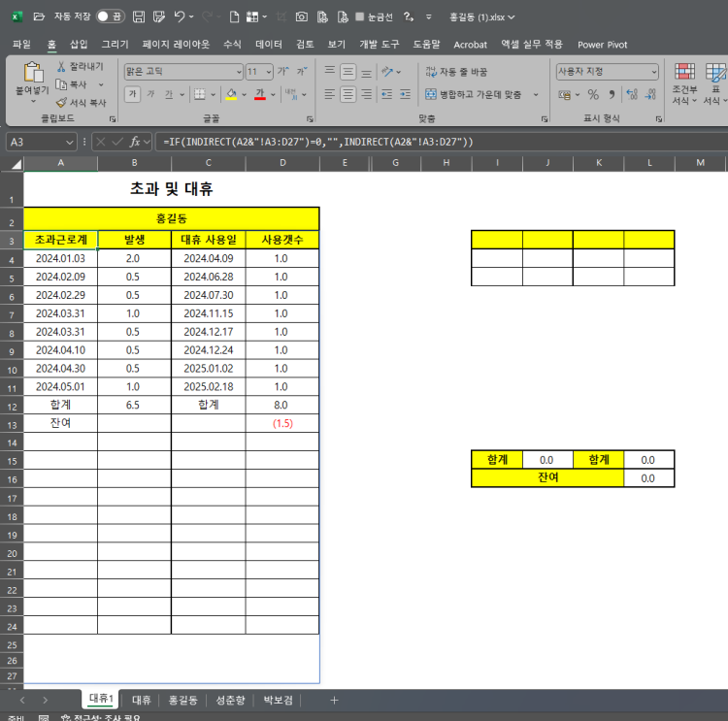This screenshot has height=721, width=728.
Task: Expand the Merge and Center dropdown arrow
Action: (x=535, y=95)
